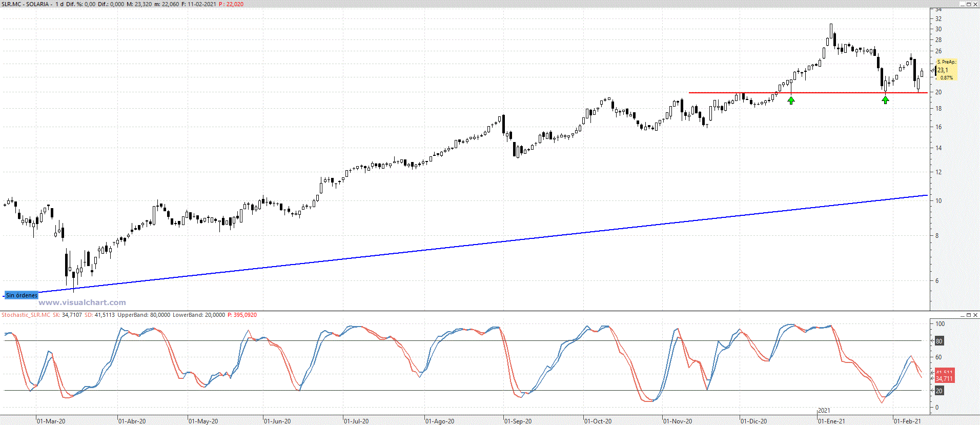Click the 18 price axis label
980x425 pixels.
click(938, 109)
